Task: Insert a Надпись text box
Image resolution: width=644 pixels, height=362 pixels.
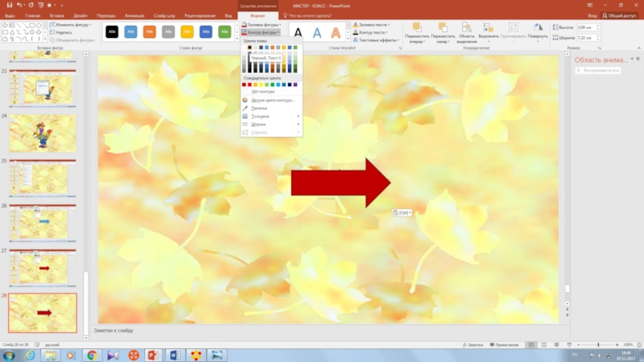Action: coord(61,32)
